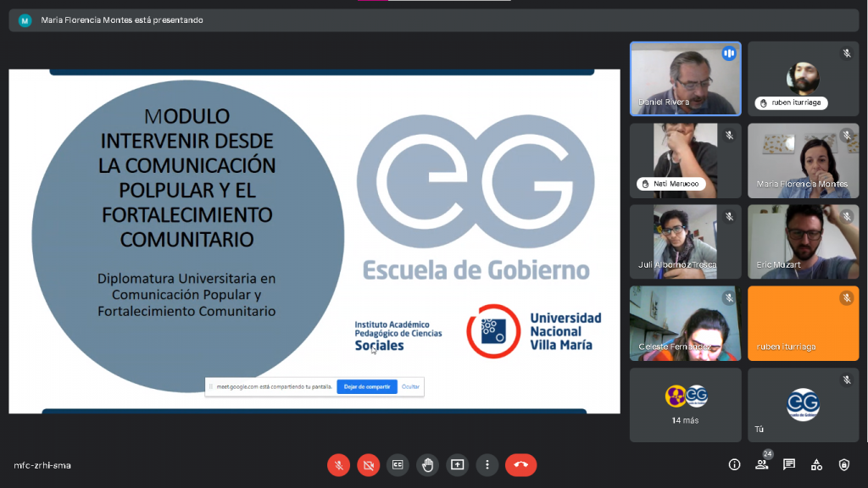
Task: Turn on the camera
Action: click(368, 464)
